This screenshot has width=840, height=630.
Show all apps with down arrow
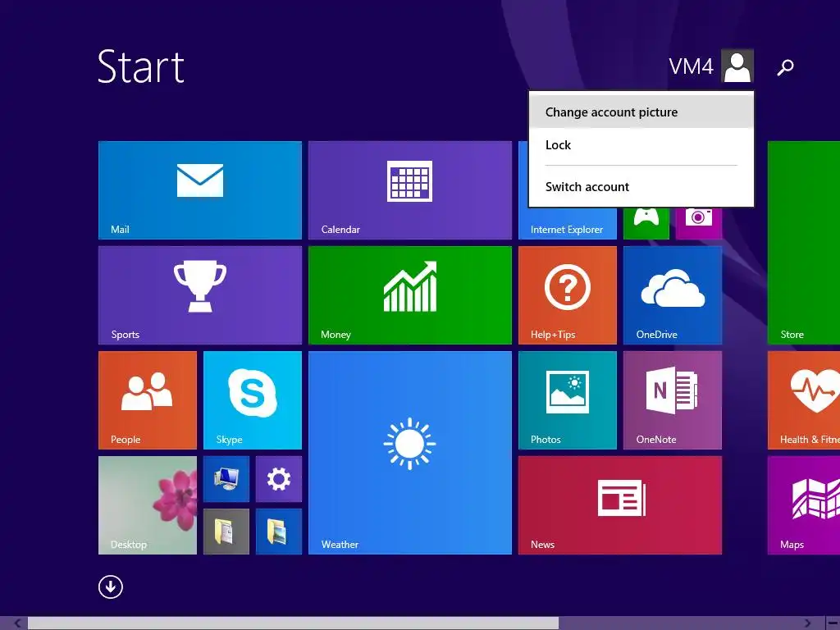point(111,587)
